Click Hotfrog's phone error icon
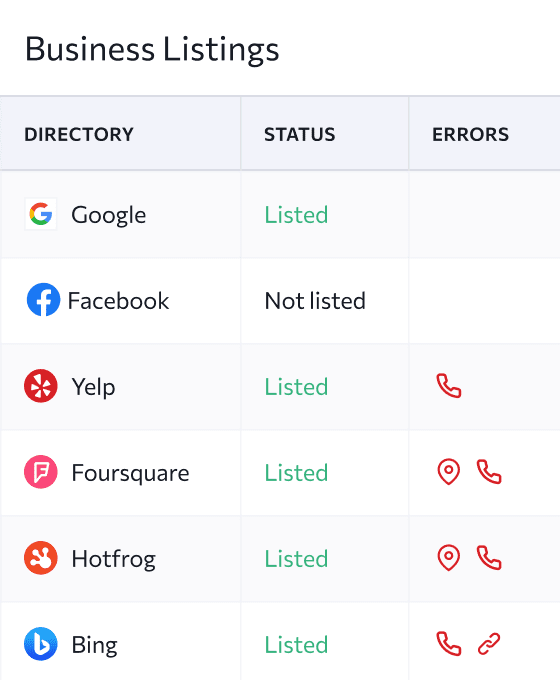Viewport: 560px width, 680px height. click(489, 557)
